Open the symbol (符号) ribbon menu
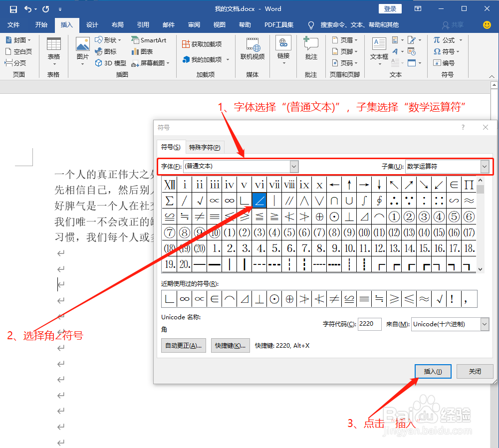The image size is (499, 448). 446,51
